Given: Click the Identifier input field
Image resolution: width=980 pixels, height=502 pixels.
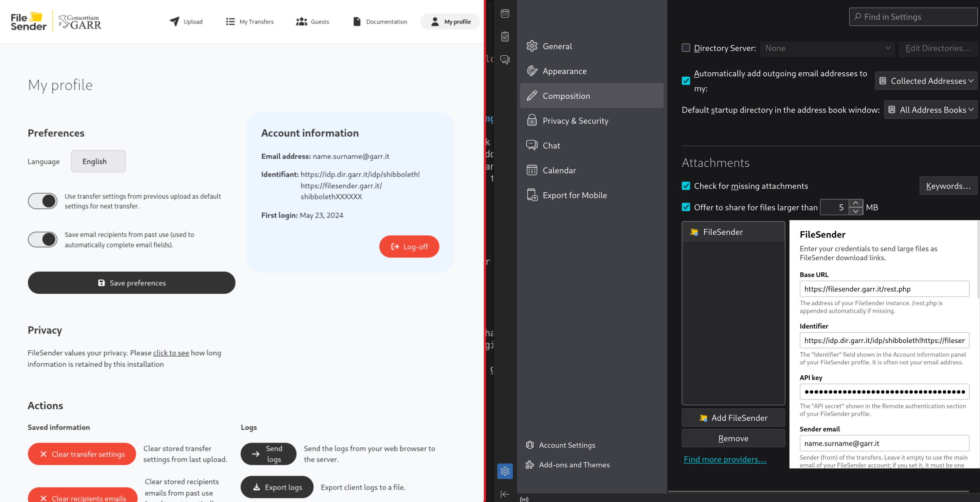Looking at the screenshot, I should pyautogui.click(x=884, y=340).
